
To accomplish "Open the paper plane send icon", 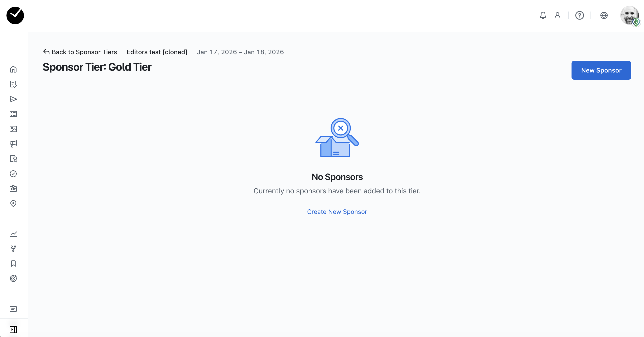I will 13,99.
